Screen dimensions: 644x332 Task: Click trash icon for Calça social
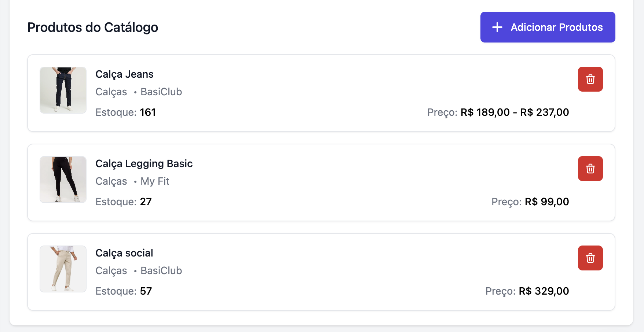pos(590,258)
